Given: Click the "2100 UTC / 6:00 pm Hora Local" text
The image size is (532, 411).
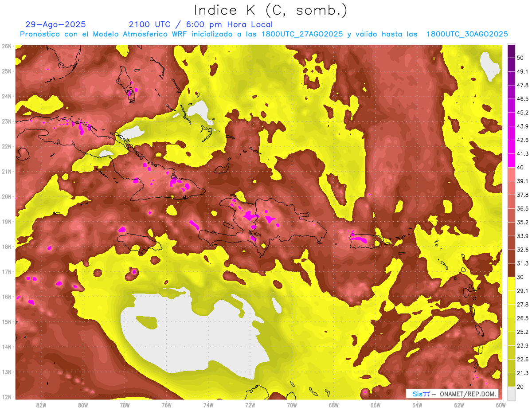Looking at the screenshot, I should pos(201,24).
